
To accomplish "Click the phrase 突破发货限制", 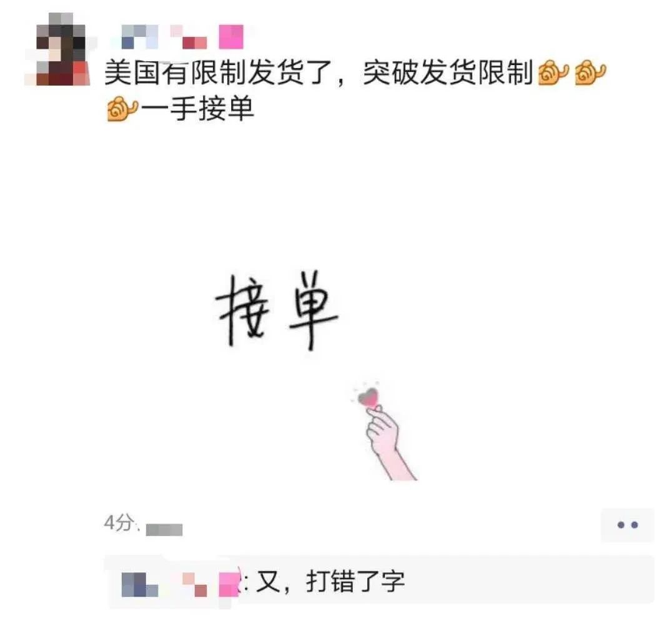I will tap(448, 72).
